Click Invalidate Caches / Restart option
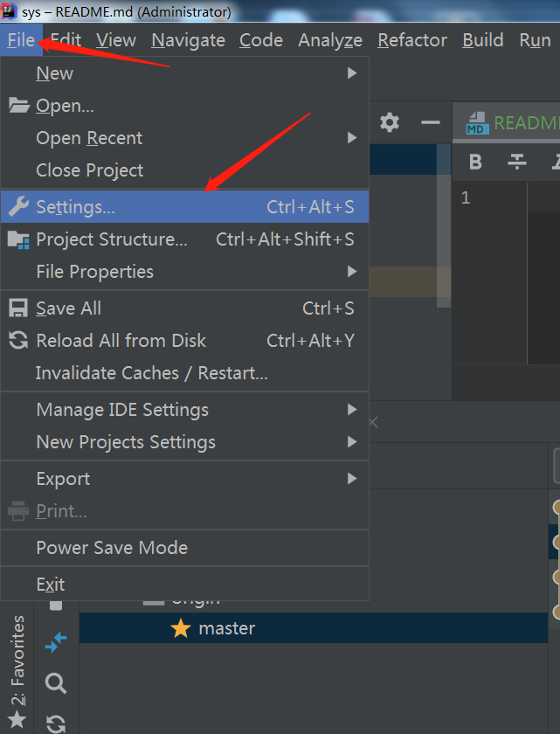Viewport: 560px width, 734px height. pos(152,373)
